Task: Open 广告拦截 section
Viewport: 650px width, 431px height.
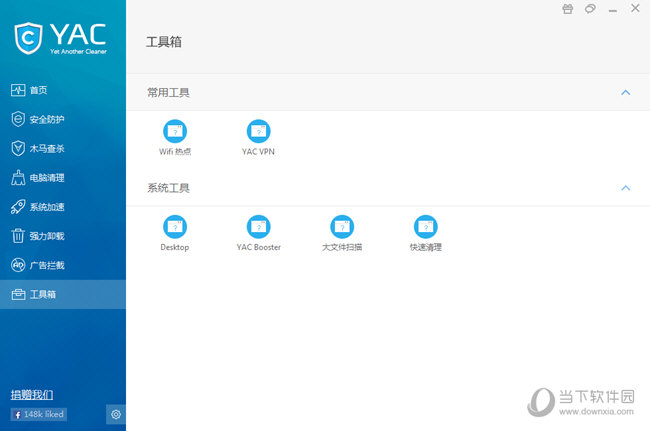Action: click(x=63, y=265)
